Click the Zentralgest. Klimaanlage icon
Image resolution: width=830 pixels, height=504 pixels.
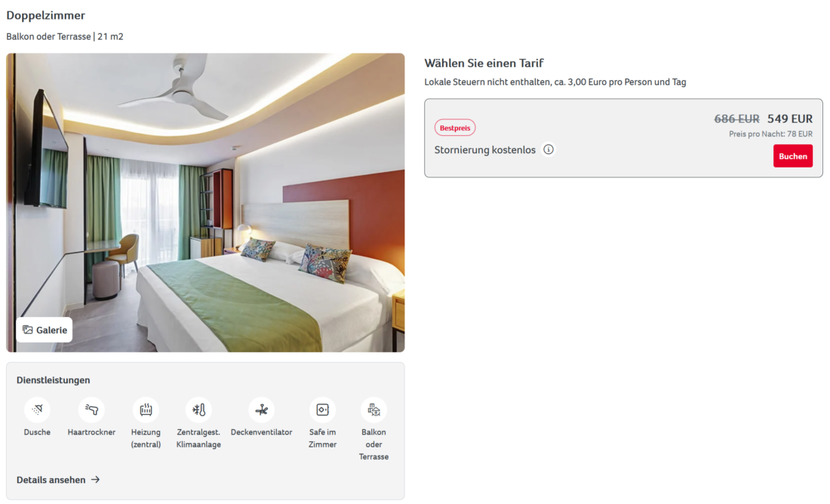click(x=198, y=410)
